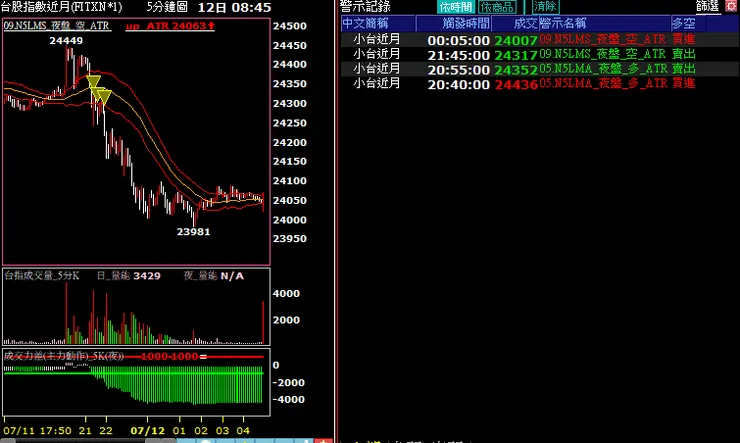The height and width of the screenshot is (443, 740).
Task: Click the 賣出 label in the 21:45:00 row
Action: click(x=683, y=54)
